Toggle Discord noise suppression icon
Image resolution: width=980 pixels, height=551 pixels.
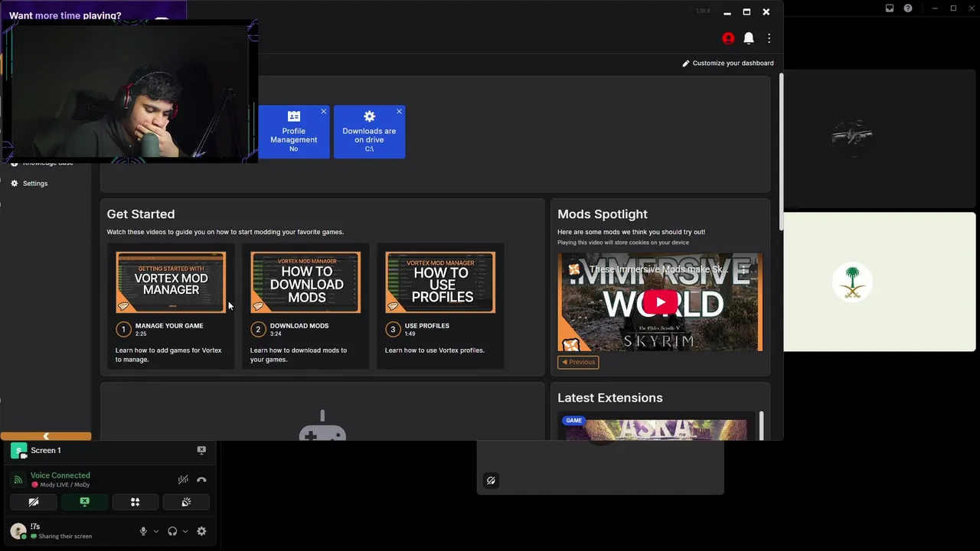[x=183, y=480]
